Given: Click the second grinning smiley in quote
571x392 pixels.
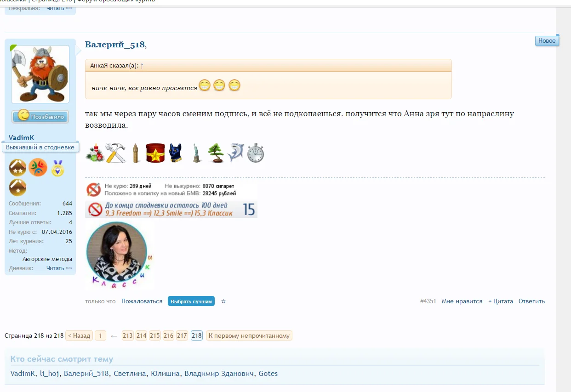Looking at the screenshot, I should click(x=219, y=85).
